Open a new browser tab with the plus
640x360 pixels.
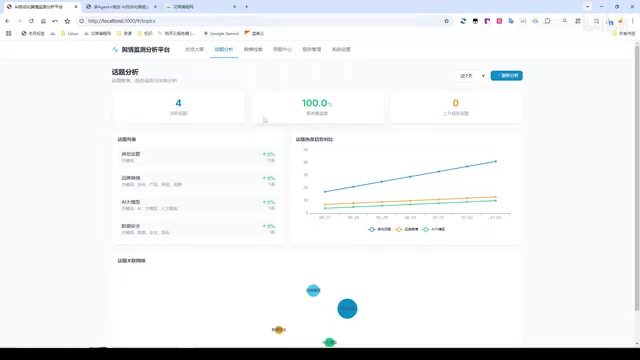coord(247,7)
